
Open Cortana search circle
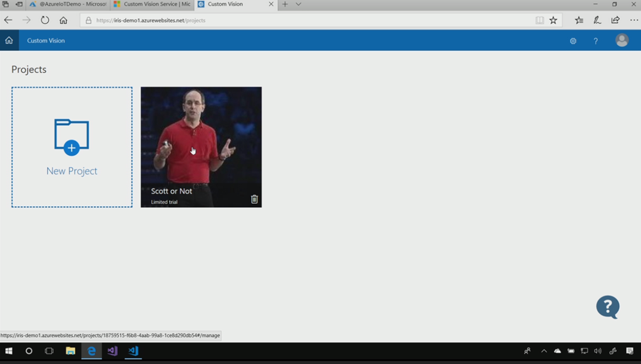(x=29, y=351)
